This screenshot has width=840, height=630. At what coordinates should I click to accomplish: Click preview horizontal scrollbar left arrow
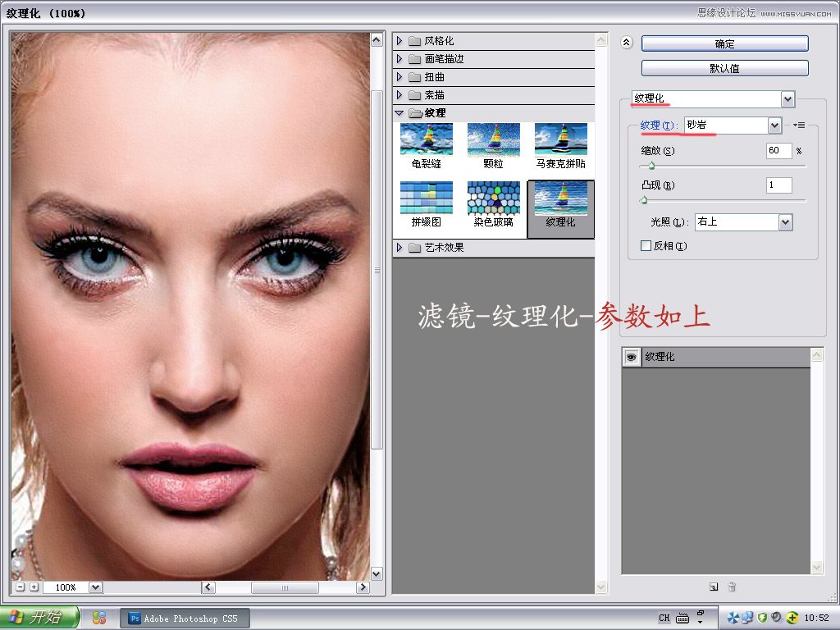point(208,587)
